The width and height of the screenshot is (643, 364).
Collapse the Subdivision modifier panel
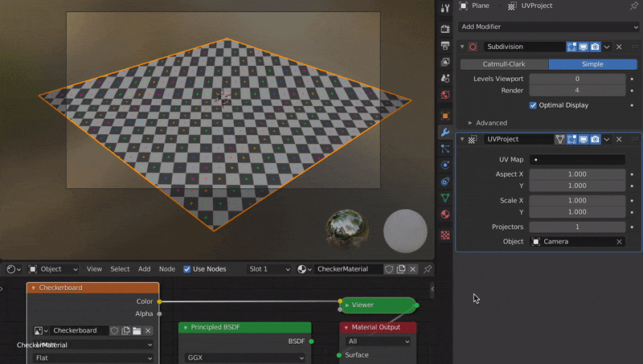462,47
